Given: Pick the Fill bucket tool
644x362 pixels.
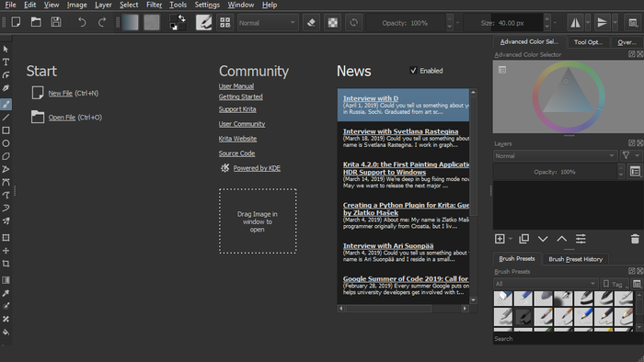Looking at the screenshot, I should click(x=6, y=332).
